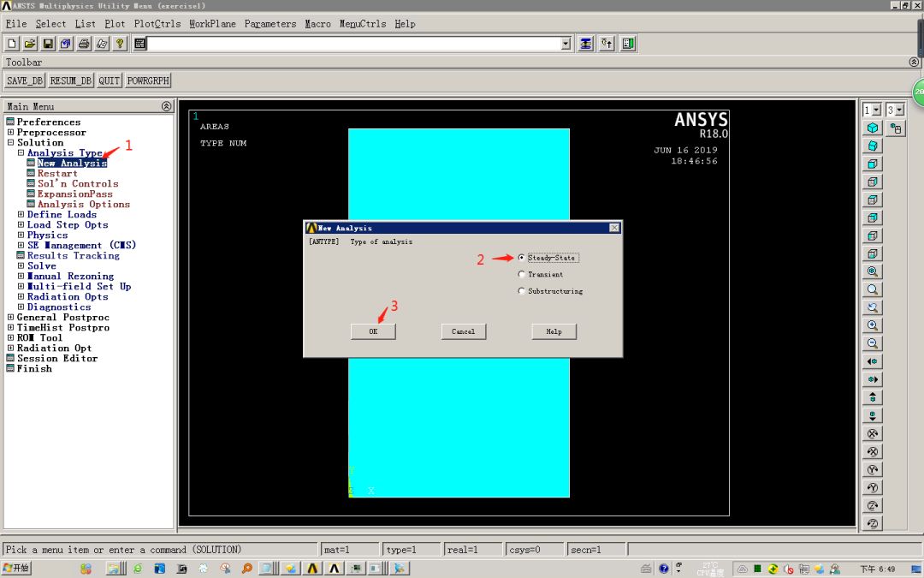Image resolution: width=924 pixels, height=578 pixels.
Task: Click inside the ANSYS command input field
Action: [x=342, y=43]
